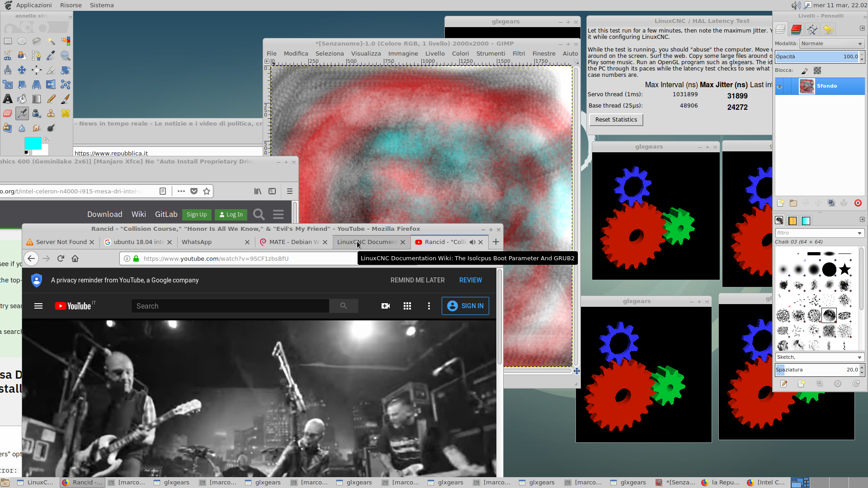Screen dimensions: 868x488
Task: Select the Move tool
Action: [22, 70]
